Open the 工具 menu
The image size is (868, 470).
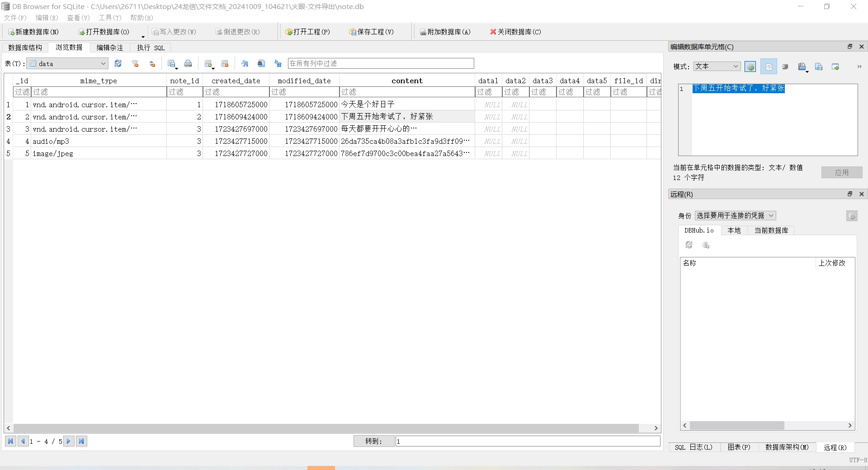110,18
